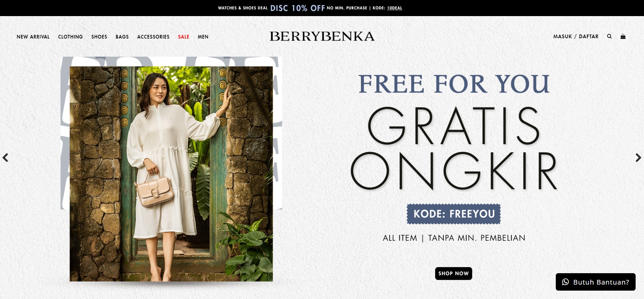This screenshot has width=644, height=299.
Task: Open the search magnifier icon
Action: [609, 36]
